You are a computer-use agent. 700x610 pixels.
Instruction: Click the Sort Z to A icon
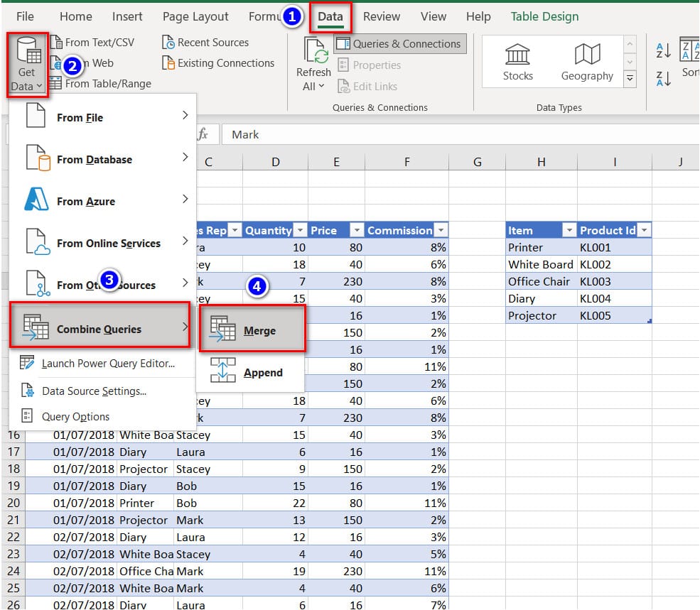(x=664, y=79)
